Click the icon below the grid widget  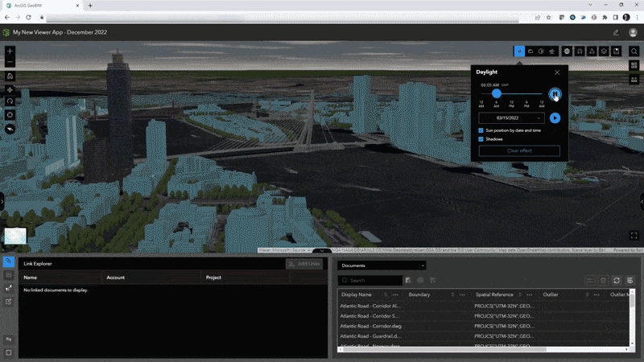coord(634,79)
